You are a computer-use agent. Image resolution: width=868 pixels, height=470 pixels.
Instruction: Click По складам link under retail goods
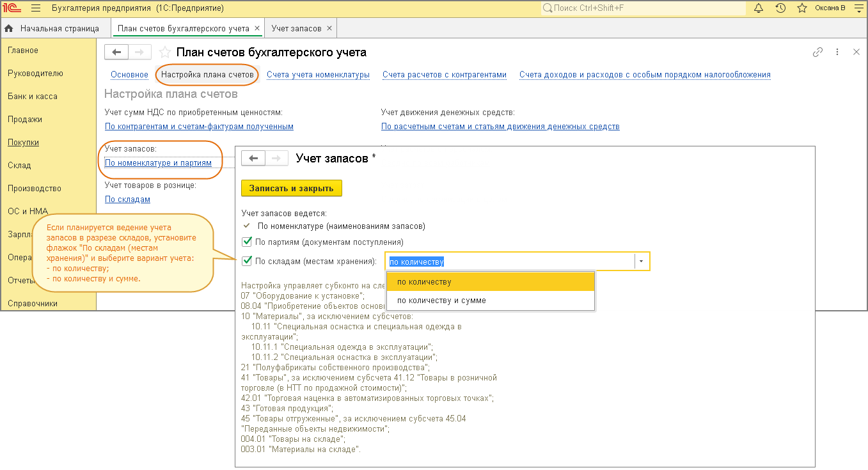point(127,200)
